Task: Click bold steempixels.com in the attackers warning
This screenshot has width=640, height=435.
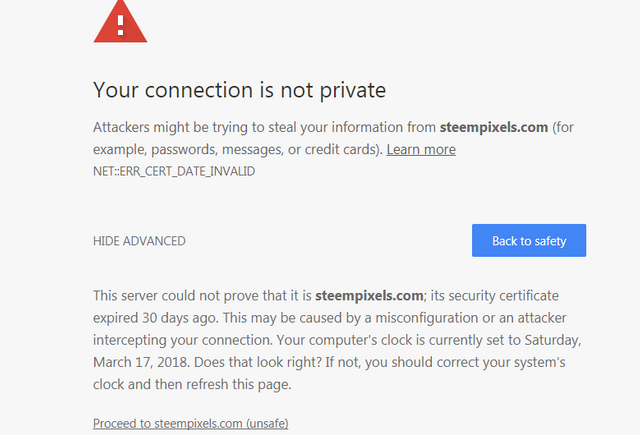Action: (493, 127)
